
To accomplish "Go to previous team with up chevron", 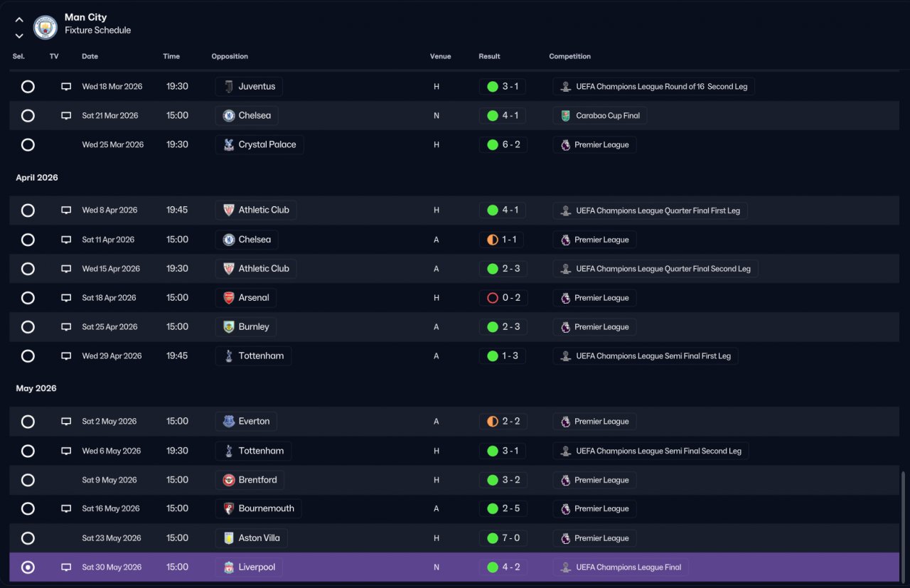I will click(19, 20).
